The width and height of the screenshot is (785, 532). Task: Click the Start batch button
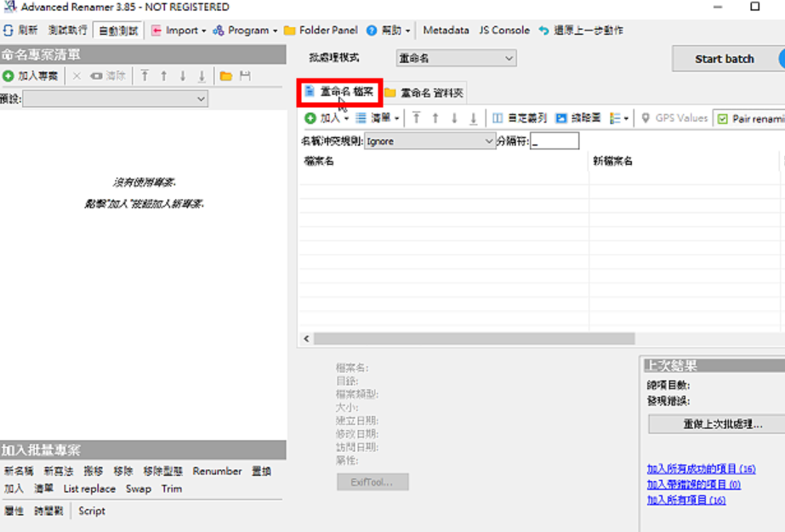724,59
